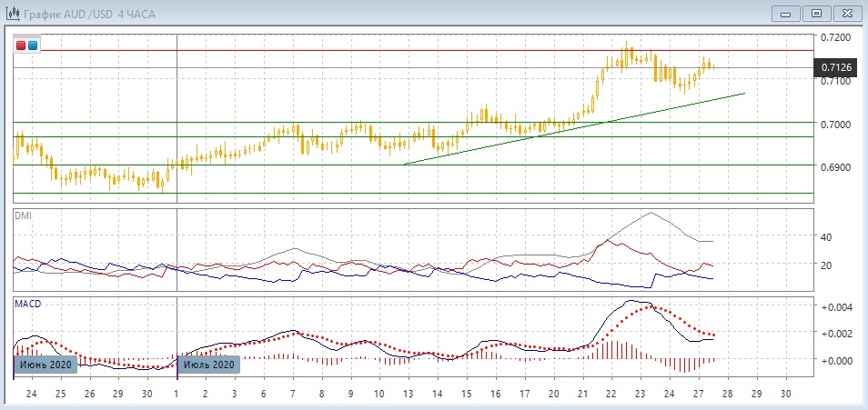This screenshot has width=868, height=410.
Task: Click the DMI indicator label
Action: 22,215
